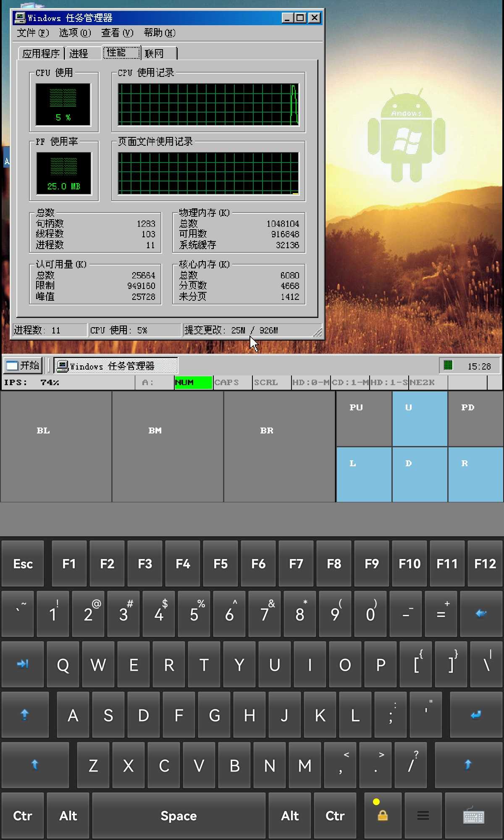The width and height of the screenshot is (504, 840).
Task: Switch to the 联网 tab
Action: tap(154, 53)
